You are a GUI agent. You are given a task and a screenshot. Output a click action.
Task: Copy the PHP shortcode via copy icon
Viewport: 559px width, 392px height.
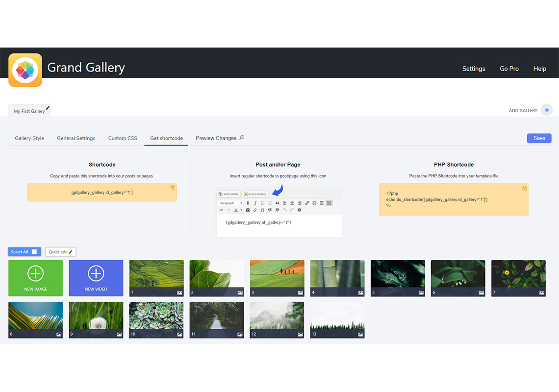[x=524, y=188]
